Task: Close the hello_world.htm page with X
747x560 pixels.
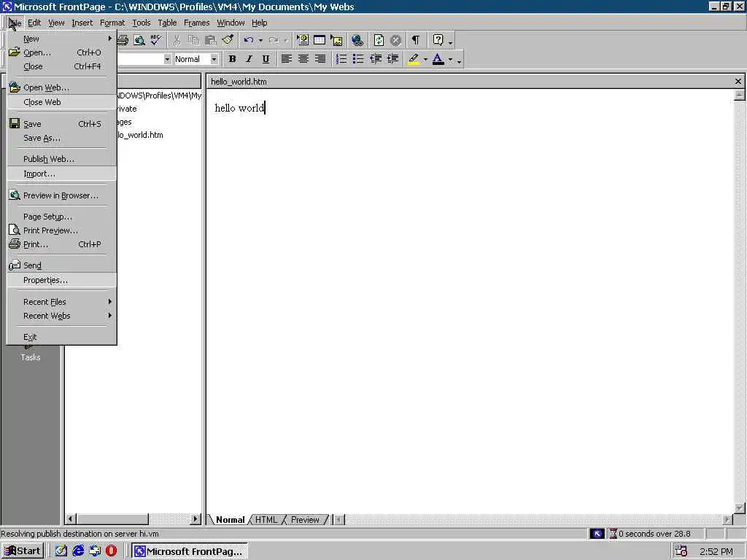Action: [x=738, y=82]
